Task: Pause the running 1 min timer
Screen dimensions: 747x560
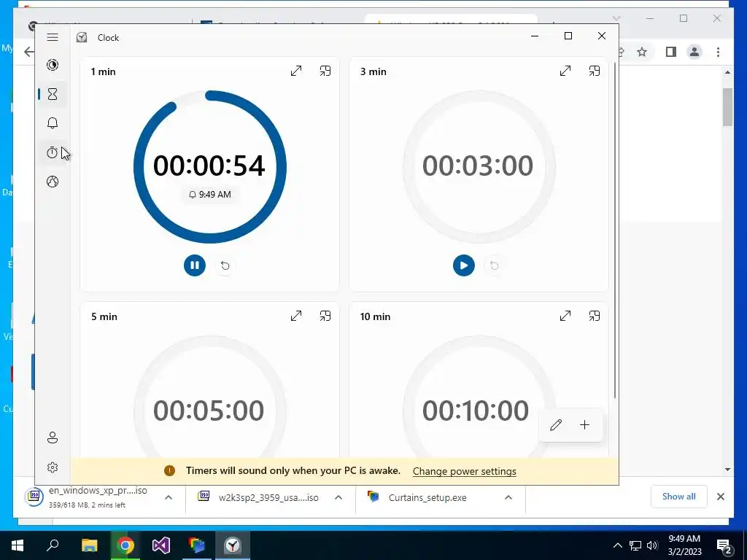Action: 194,265
